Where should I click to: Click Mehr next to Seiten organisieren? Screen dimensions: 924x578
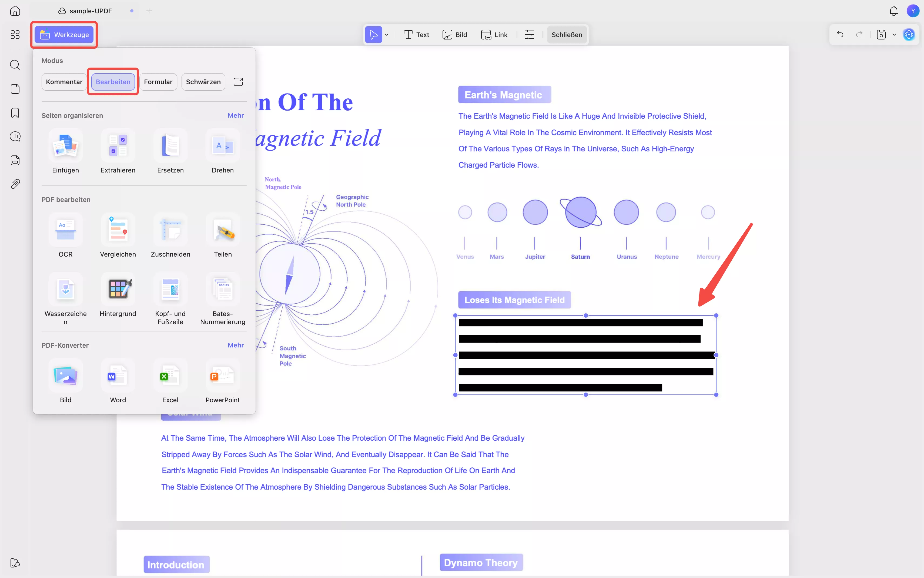coord(236,115)
